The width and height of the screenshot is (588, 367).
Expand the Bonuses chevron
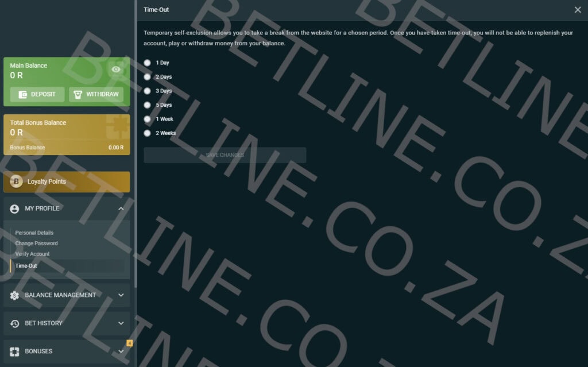(x=121, y=351)
